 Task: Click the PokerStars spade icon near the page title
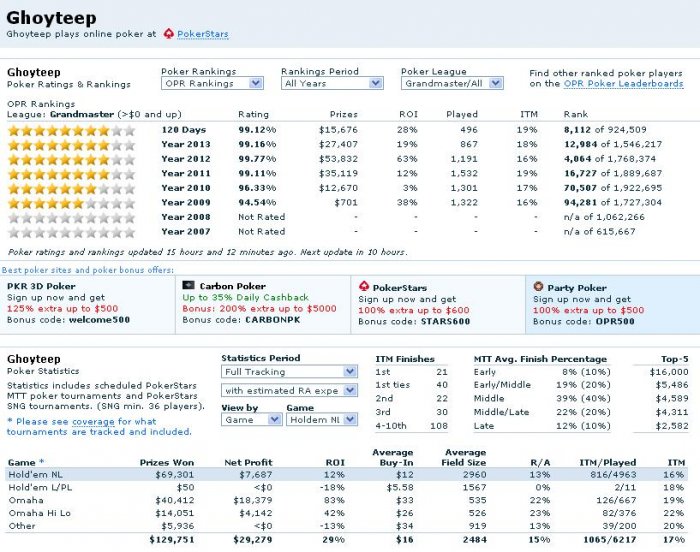pos(168,34)
